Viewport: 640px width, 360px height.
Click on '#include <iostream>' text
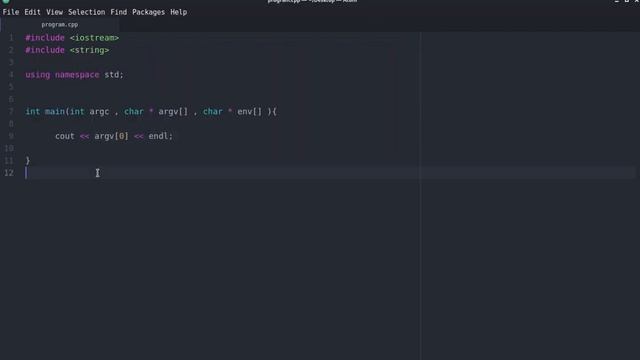click(72, 38)
